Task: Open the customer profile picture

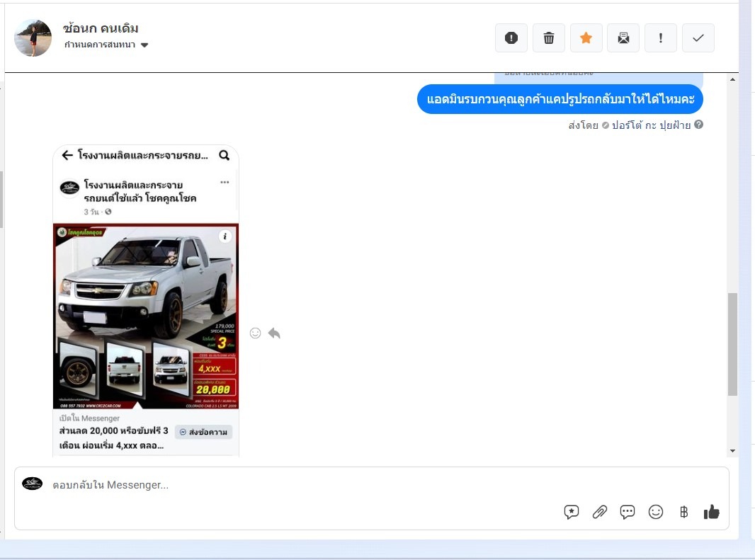Action: (33, 38)
